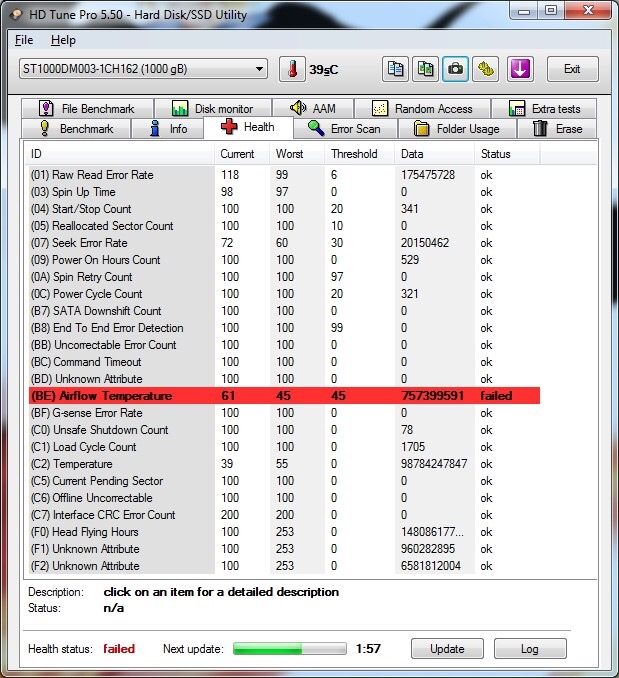Click the Data column header
Screen dimensions: 619x678
coord(434,154)
